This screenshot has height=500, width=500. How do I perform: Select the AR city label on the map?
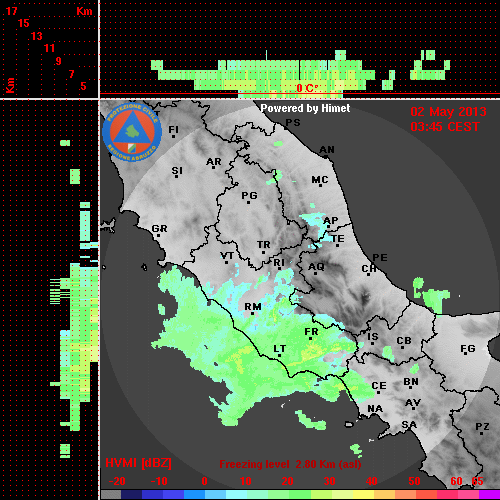[214, 162]
